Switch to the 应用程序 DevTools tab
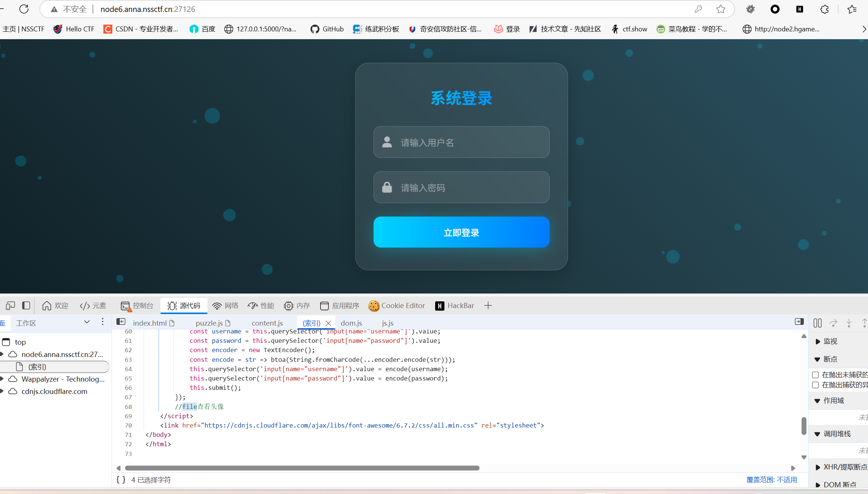 click(x=340, y=306)
